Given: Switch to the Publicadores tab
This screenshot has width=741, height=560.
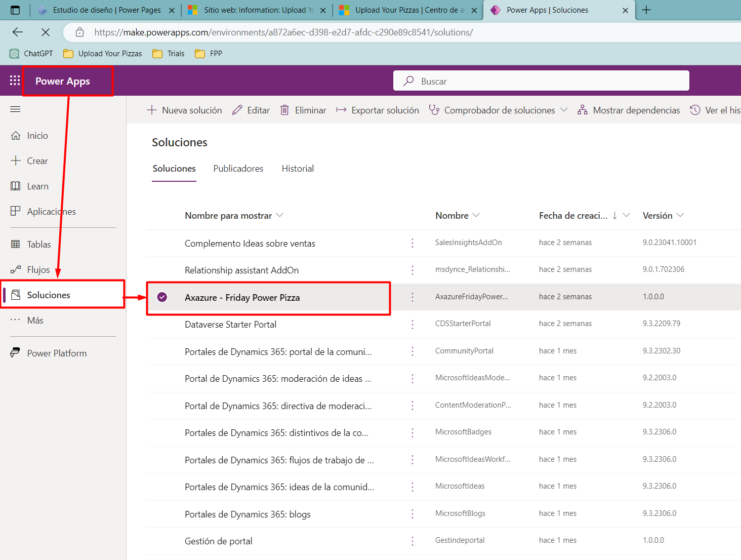Looking at the screenshot, I should (238, 169).
